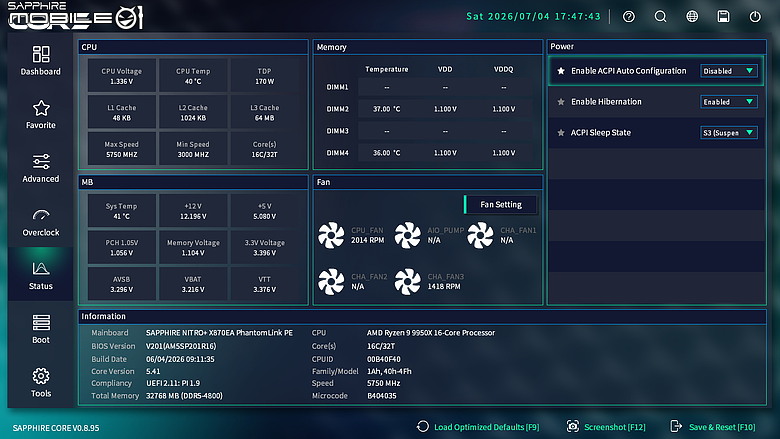The image size is (780, 439).
Task: Click the CPU_FAN fan icon
Action: click(331, 235)
